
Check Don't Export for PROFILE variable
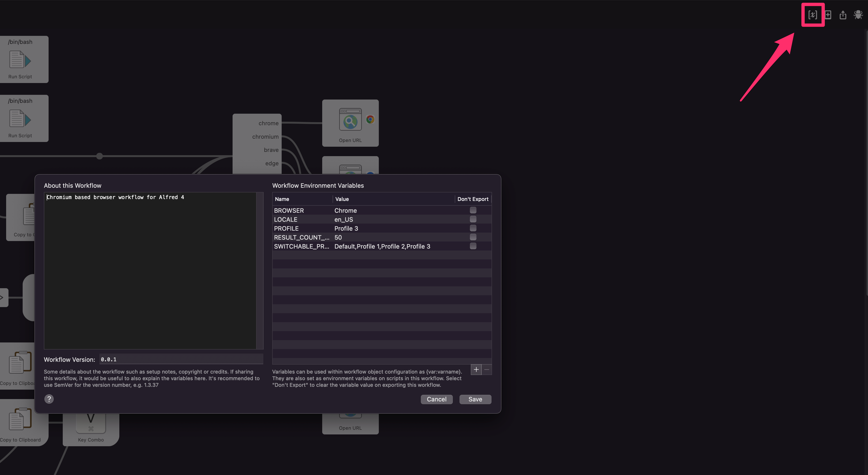coord(473,228)
